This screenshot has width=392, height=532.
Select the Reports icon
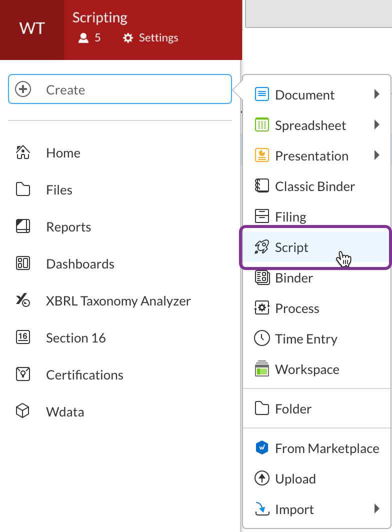(x=22, y=226)
